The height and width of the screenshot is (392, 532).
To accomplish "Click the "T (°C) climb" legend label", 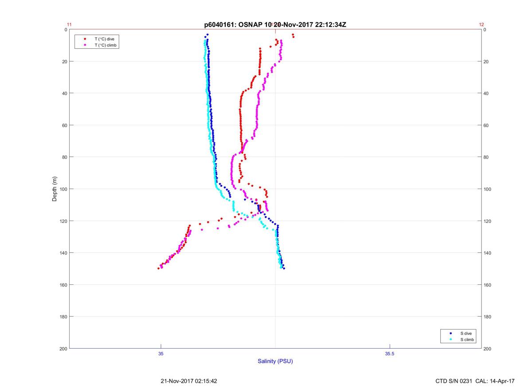I will pos(106,45).
